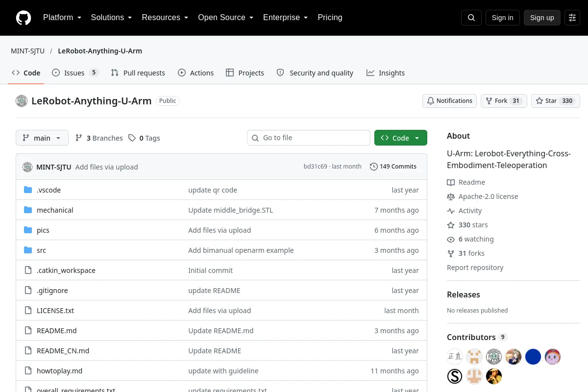Open the black S logo contributor avatar
This screenshot has width=588, height=392.
tap(455, 376)
